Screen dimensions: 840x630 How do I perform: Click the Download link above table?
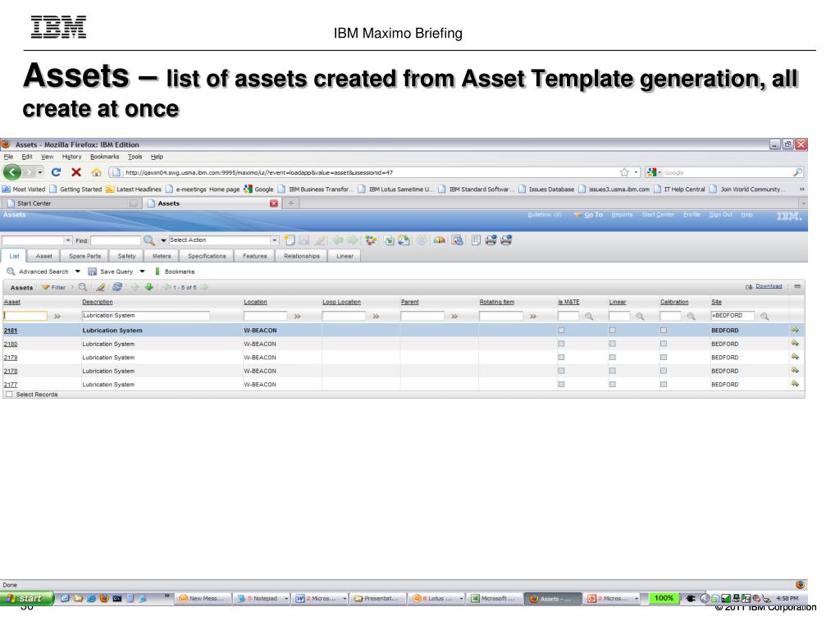pyautogui.click(x=769, y=286)
